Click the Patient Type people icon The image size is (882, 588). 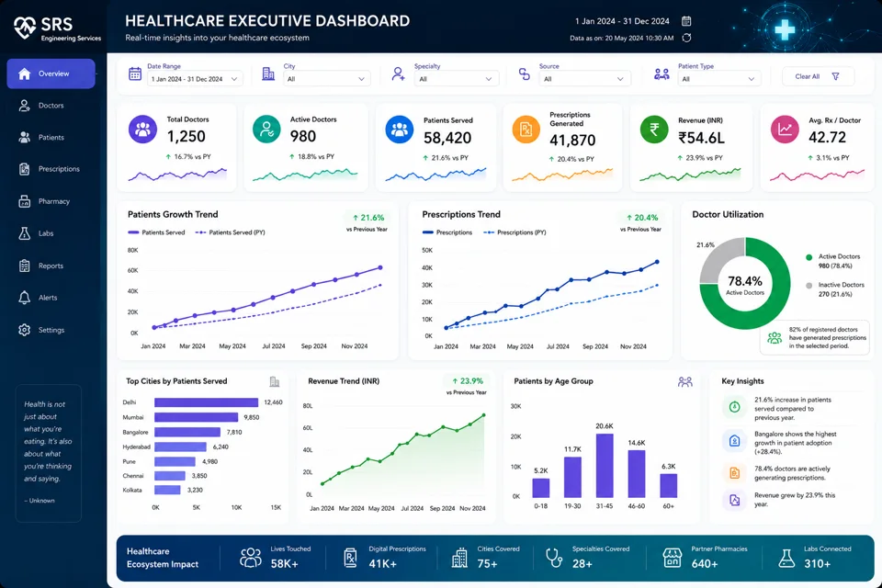pyautogui.click(x=661, y=73)
